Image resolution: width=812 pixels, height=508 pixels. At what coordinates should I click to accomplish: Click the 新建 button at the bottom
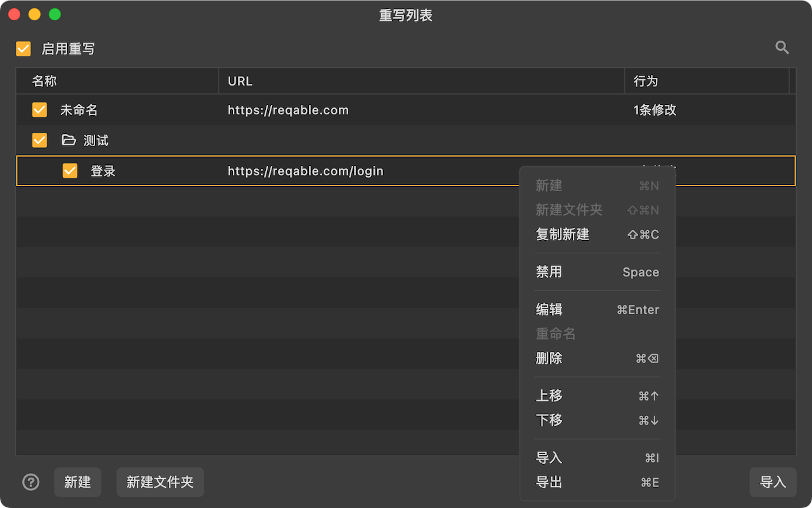77,483
